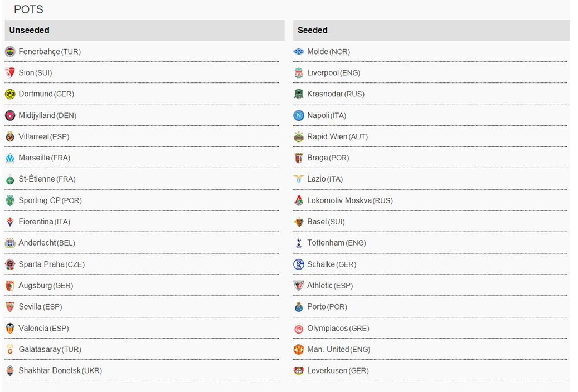Image resolution: width=578 pixels, height=392 pixels.
Task: Click the Unseeded column header
Action: tap(30, 30)
